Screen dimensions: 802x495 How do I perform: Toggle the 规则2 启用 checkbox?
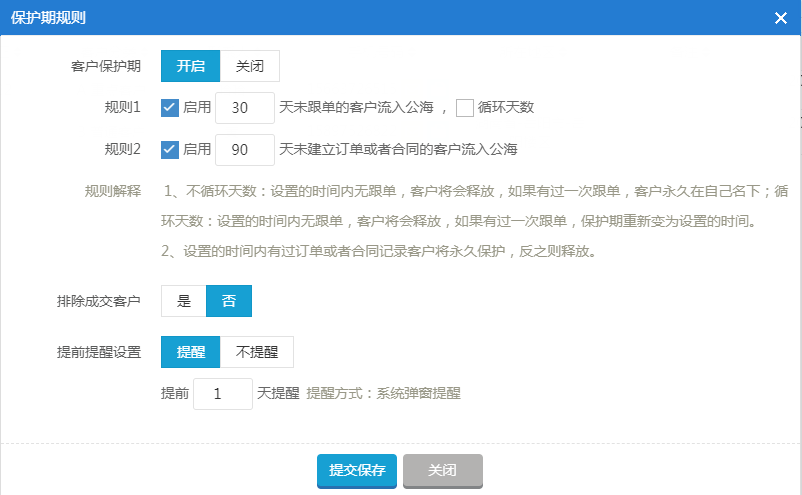[170, 150]
